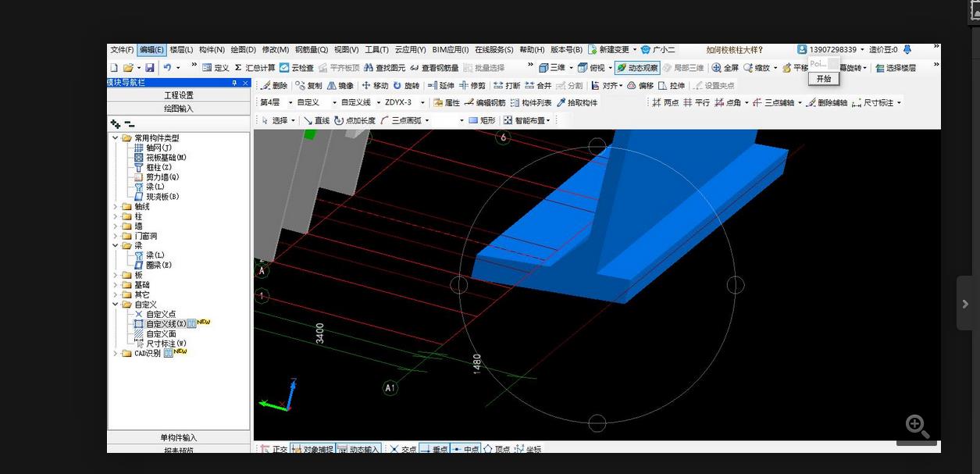Screen dimensions: 980x474
Task: Select 自定义线(X) in the tree
Action: coord(166,323)
